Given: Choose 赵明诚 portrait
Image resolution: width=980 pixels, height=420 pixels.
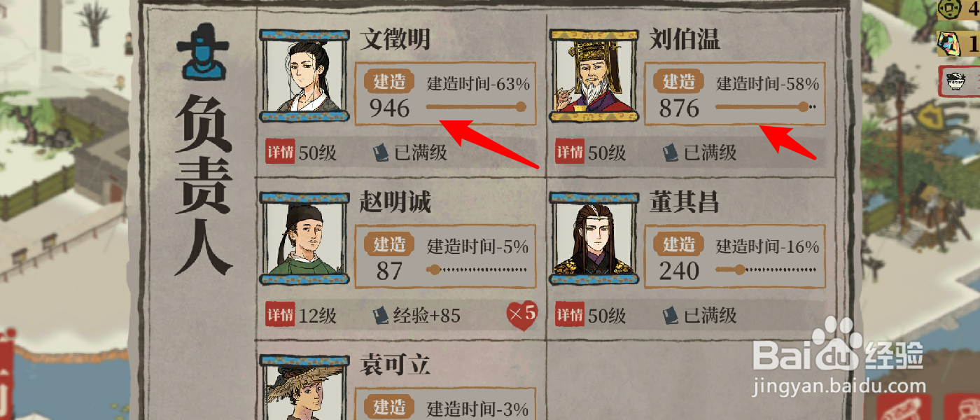Looking at the screenshot, I should (304, 239).
